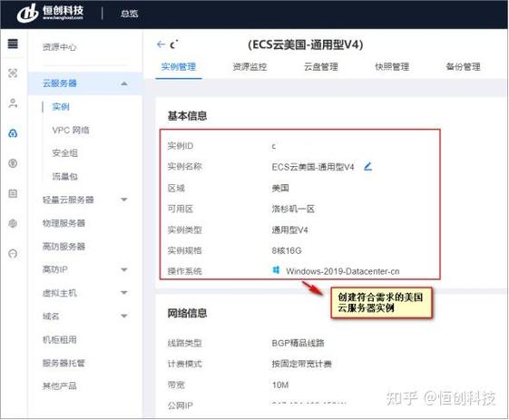Open 资源中心 in the sidebar
This screenshot has width=509, height=420.
59,47
